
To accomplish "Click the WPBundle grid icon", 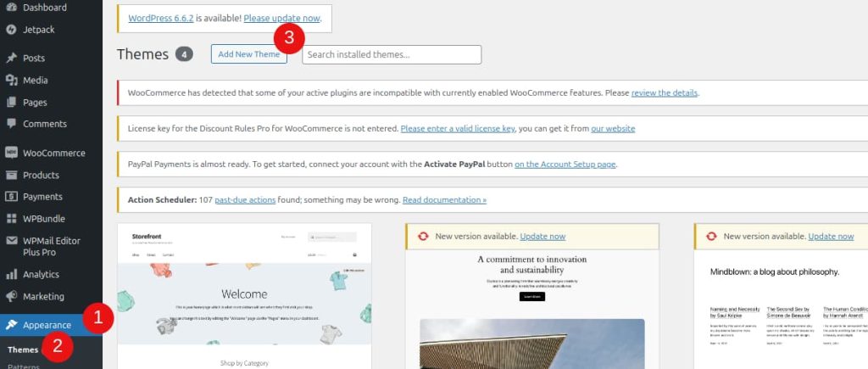I will pyautogui.click(x=11, y=219).
